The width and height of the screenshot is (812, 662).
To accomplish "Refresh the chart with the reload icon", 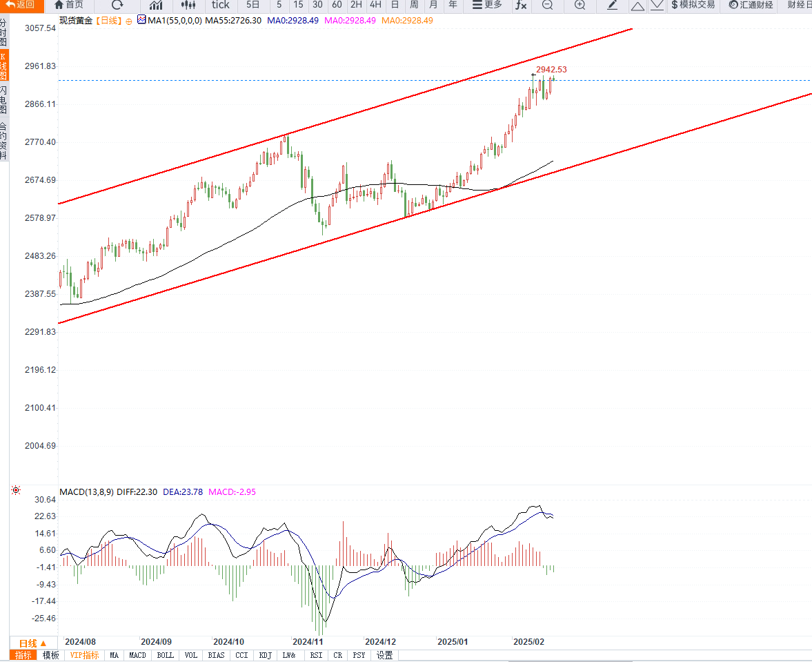I will 117,6.
